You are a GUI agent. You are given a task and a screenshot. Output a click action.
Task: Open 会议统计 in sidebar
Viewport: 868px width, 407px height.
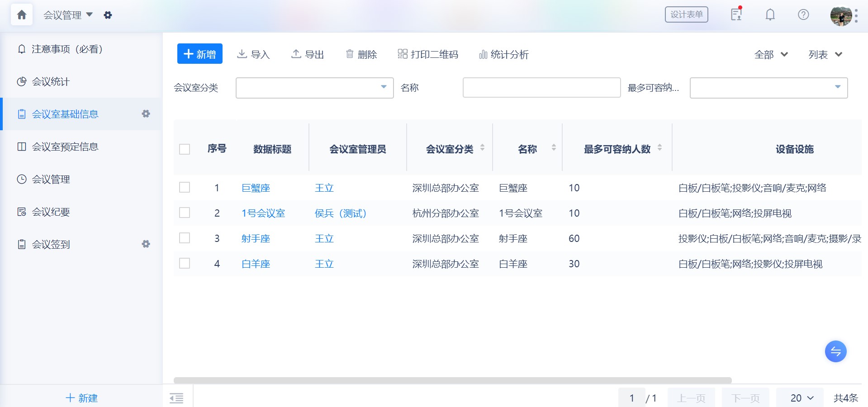[x=81, y=81]
